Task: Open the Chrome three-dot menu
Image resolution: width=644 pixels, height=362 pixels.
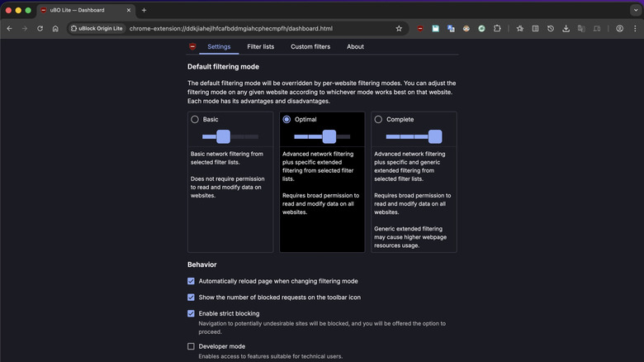Action: 635,28
